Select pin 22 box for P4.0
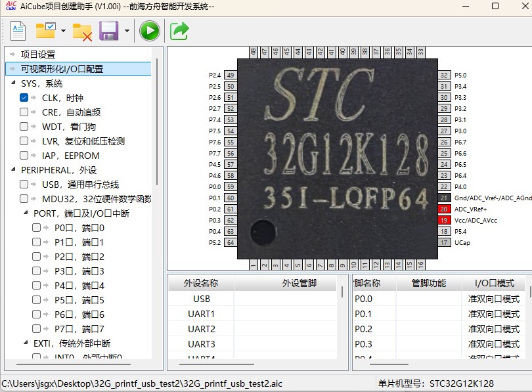This screenshot has width=532, height=392. 444,187
